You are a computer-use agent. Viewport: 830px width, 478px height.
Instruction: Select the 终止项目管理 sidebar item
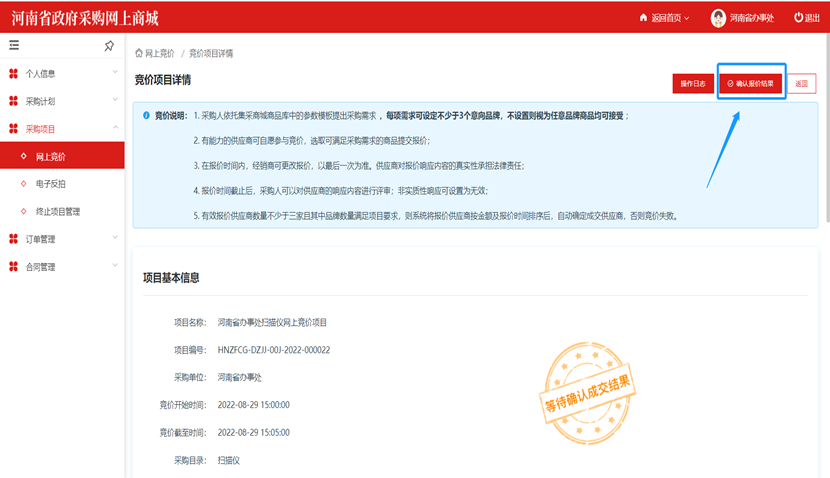click(62, 211)
